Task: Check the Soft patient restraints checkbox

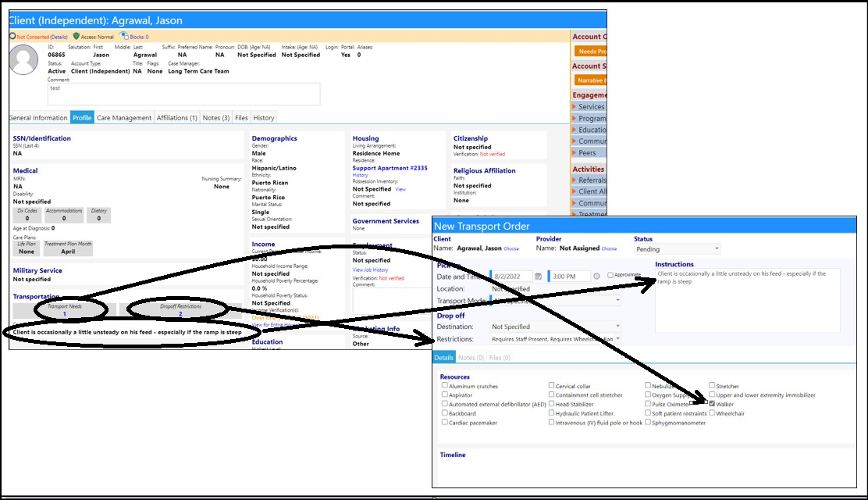Action: pyautogui.click(x=648, y=412)
